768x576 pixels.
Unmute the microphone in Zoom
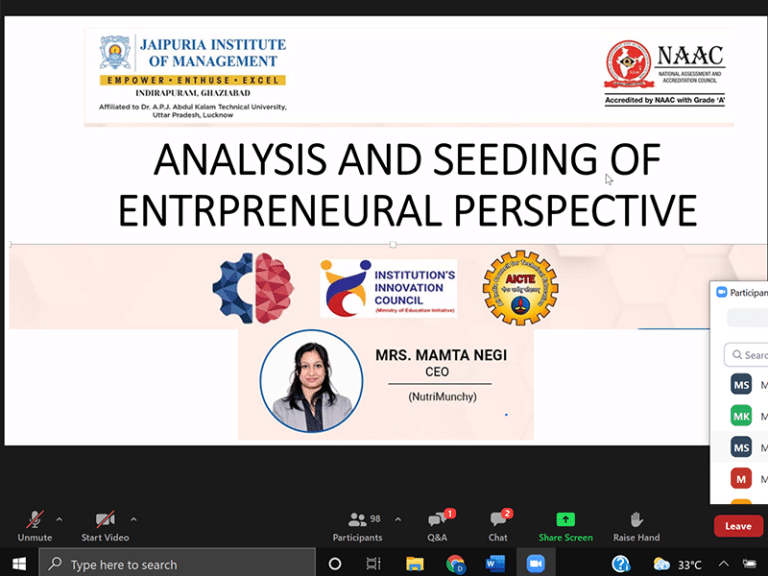coord(34,520)
